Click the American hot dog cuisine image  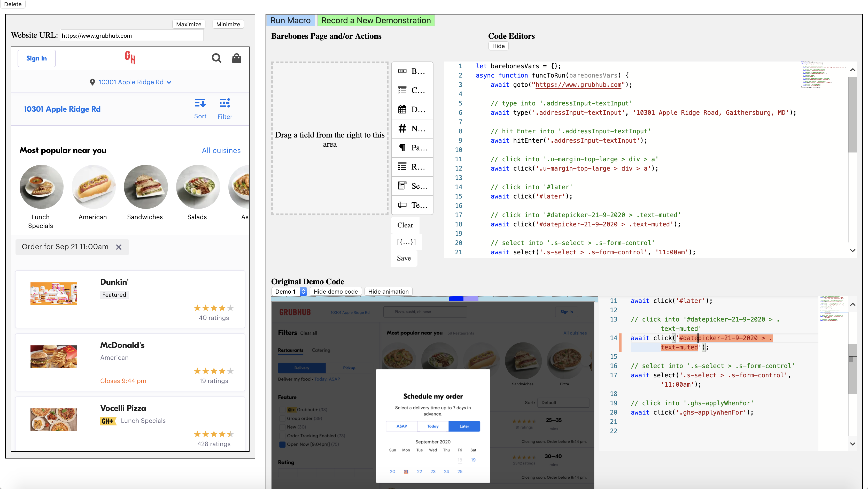coord(93,187)
